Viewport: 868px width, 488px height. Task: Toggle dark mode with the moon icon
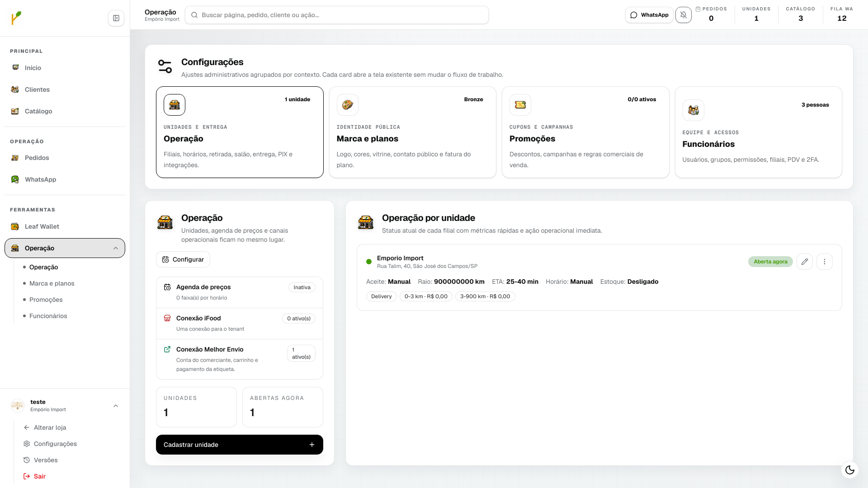(x=850, y=470)
